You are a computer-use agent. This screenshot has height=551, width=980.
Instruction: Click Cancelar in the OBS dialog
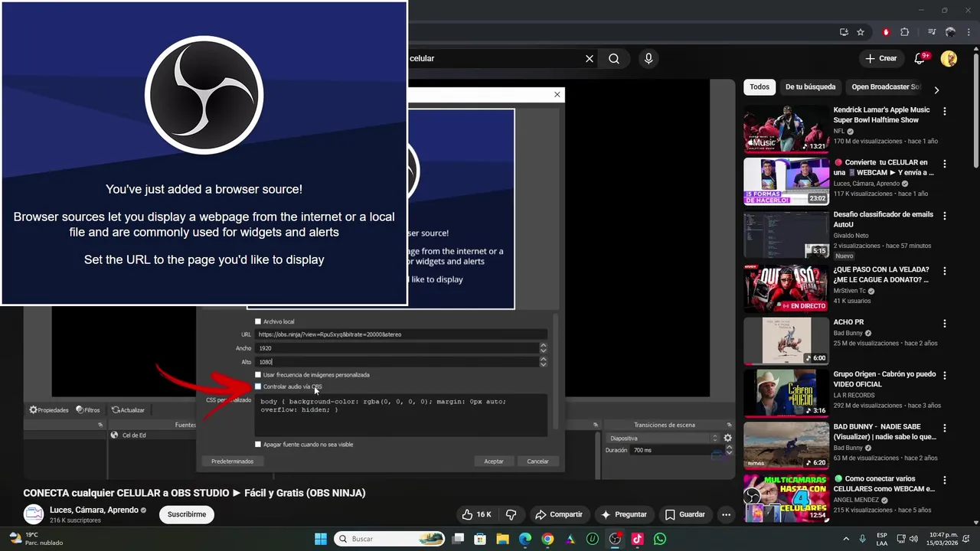pyautogui.click(x=538, y=461)
